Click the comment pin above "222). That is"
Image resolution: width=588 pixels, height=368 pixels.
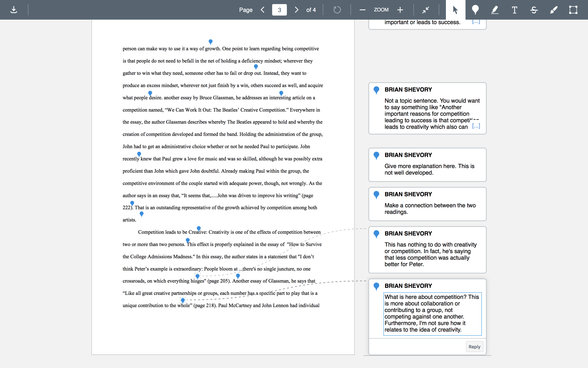pyautogui.click(x=132, y=203)
